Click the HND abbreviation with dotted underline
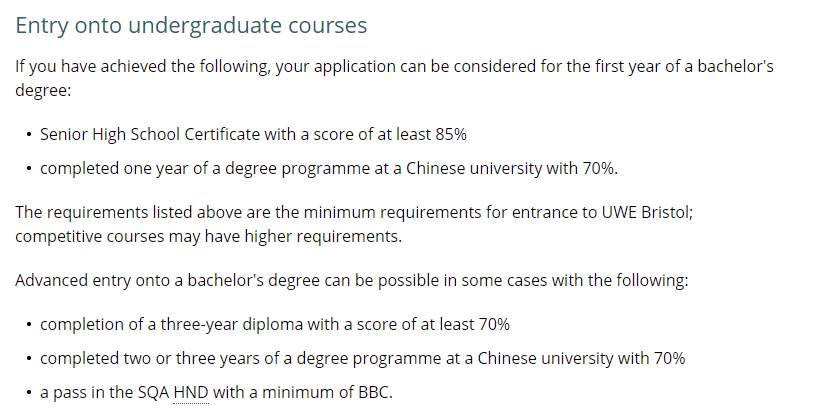 (x=191, y=392)
